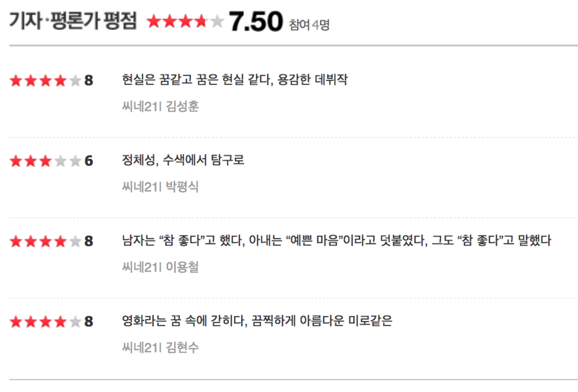Open the review '영화라는 꿈 속에 갇히다'
This screenshot has width=578, height=392.
click(x=257, y=320)
